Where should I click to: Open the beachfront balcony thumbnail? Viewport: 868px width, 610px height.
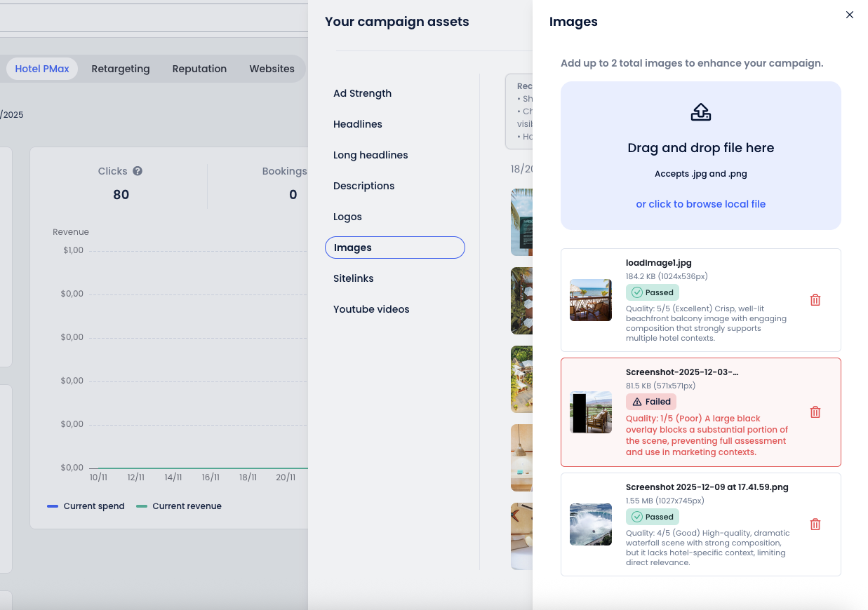coord(590,300)
